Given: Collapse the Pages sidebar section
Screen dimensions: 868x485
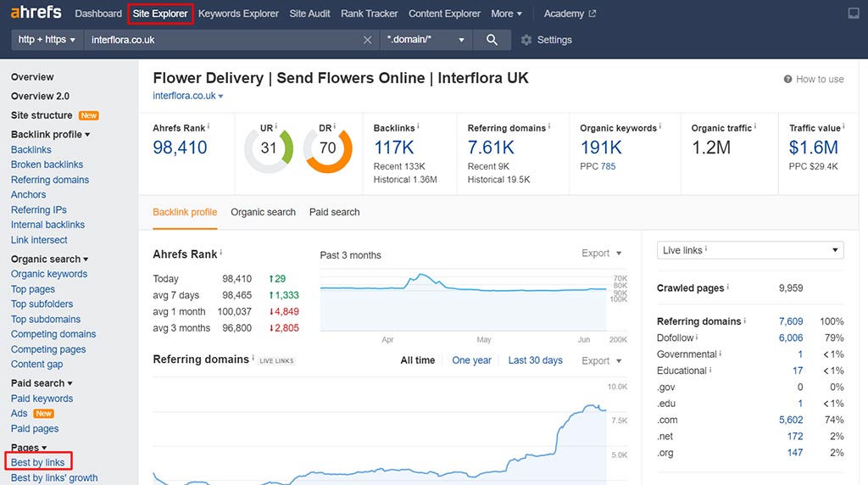Looking at the screenshot, I should click(29, 448).
